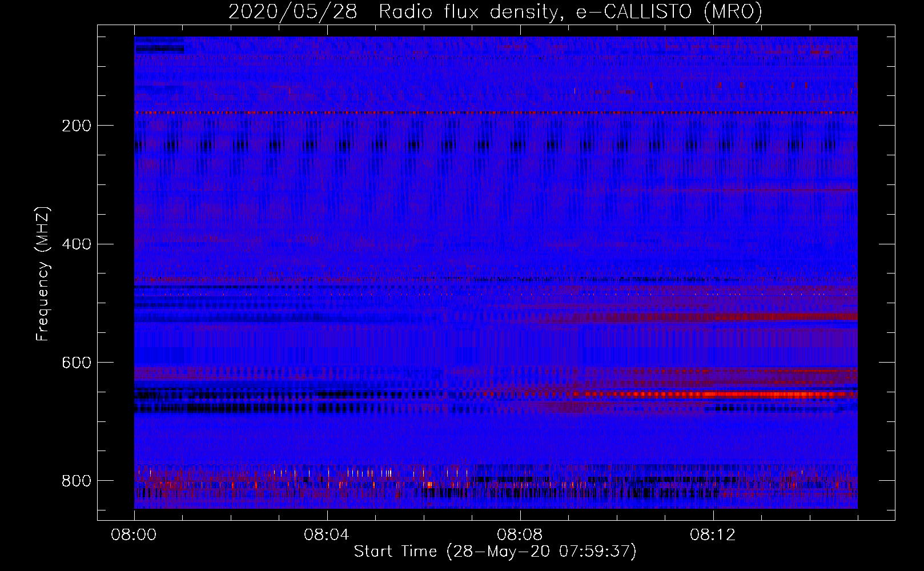Click the 08:08 time tick label
924x571 pixels.
[x=520, y=535]
